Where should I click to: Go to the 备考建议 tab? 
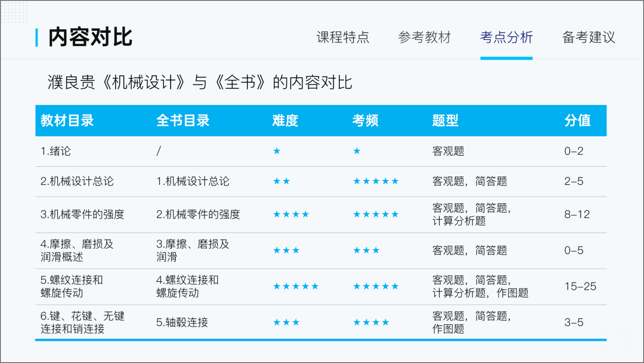pyautogui.click(x=589, y=38)
